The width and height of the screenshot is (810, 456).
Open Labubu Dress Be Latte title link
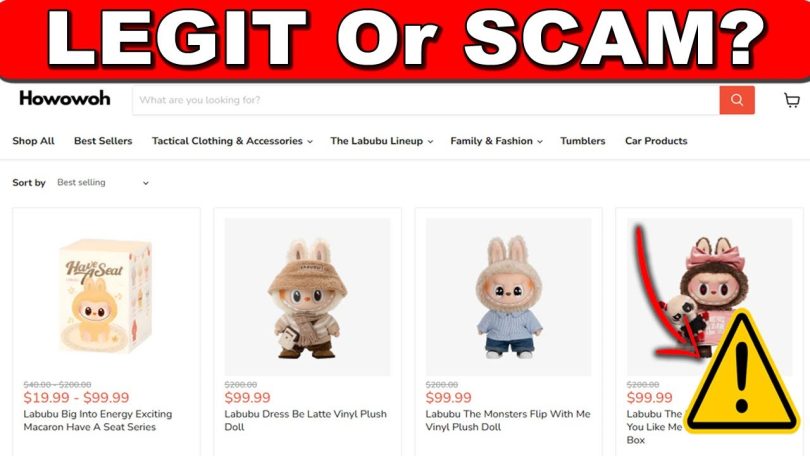point(305,420)
